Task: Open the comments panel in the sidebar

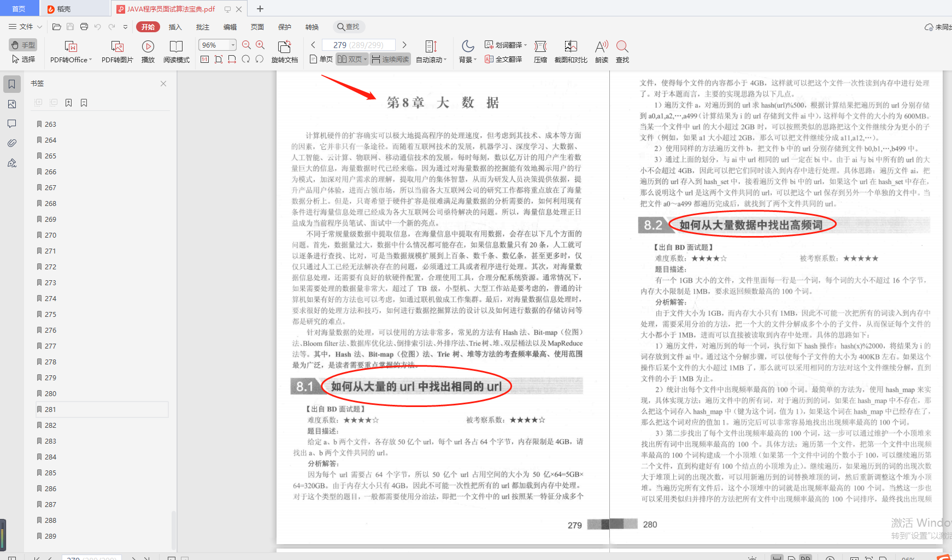Action: click(x=12, y=123)
